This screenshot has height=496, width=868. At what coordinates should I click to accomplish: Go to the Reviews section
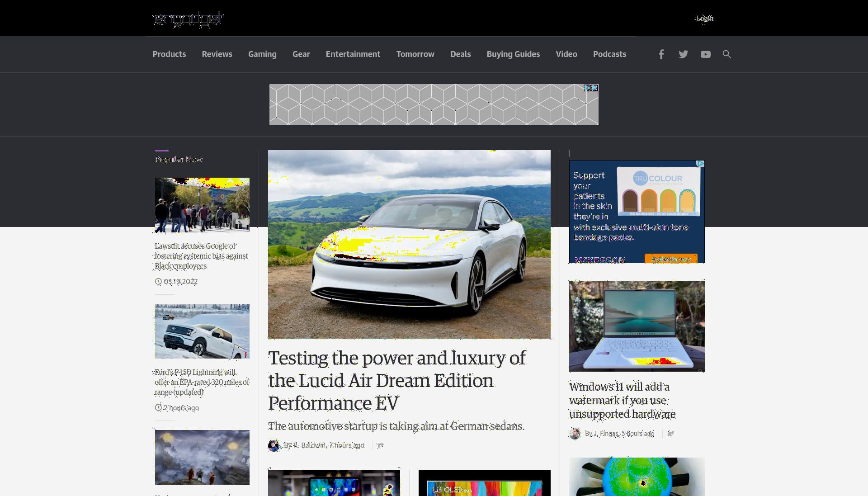click(x=217, y=54)
